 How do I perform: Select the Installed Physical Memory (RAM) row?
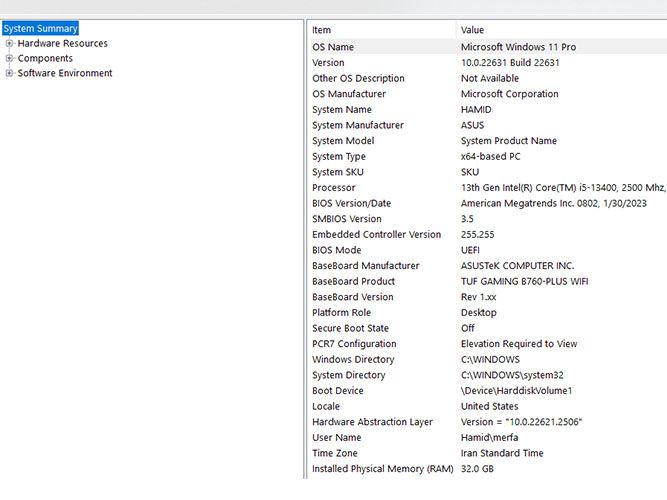coord(382,469)
